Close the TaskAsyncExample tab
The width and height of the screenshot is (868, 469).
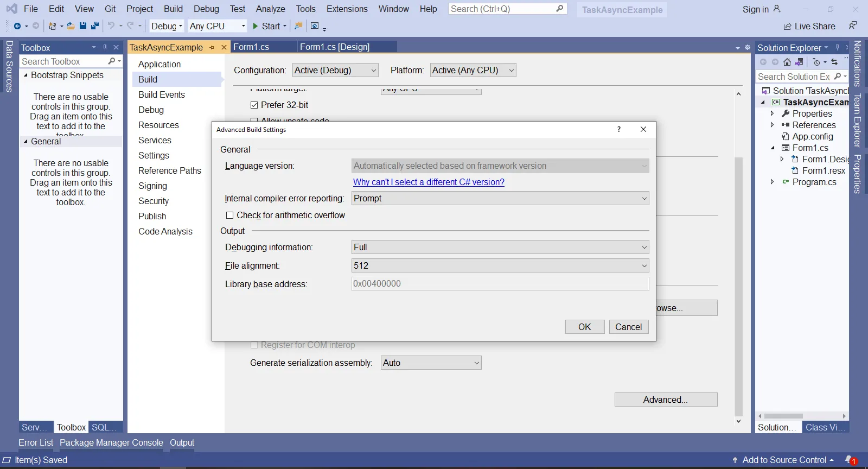(x=224, y=47)
